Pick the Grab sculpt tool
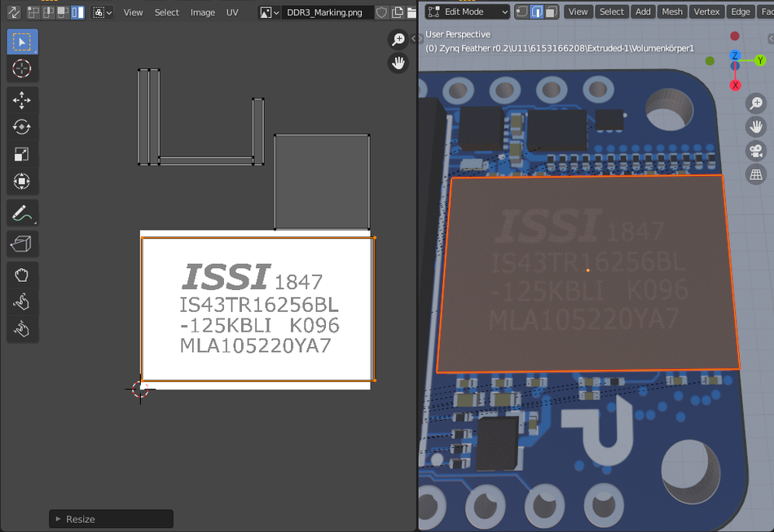 [x=22, y=275]
